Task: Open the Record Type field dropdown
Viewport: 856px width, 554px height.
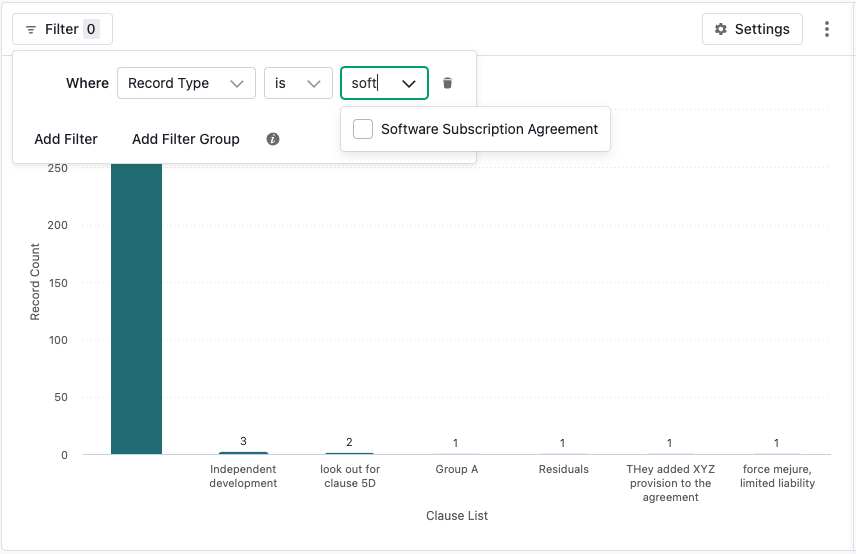Action: click(186, 83)
